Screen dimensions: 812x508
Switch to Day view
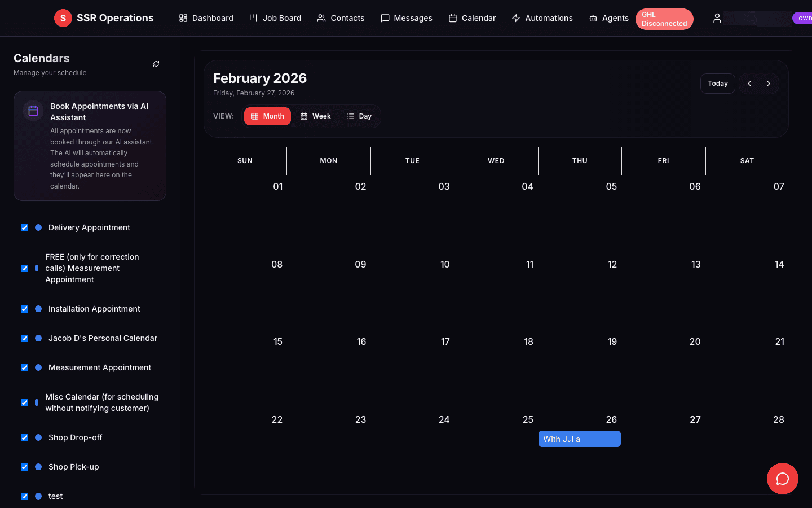(359, 116)
